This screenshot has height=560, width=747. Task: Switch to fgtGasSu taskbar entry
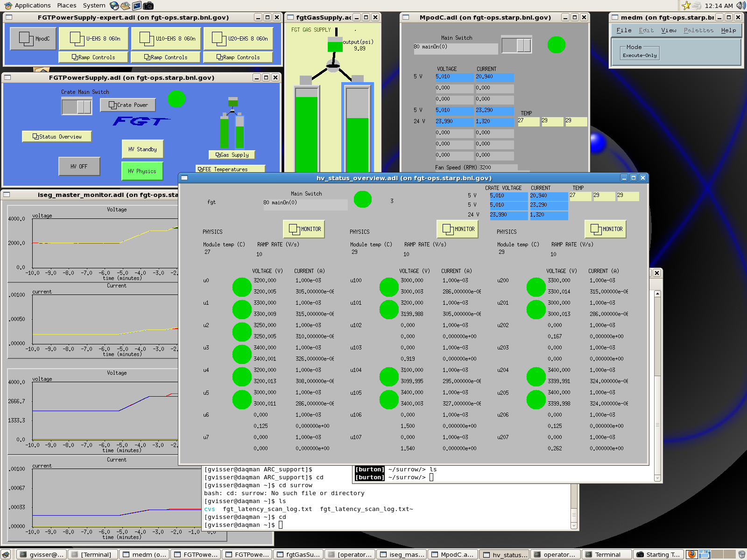(x=298, y=554)
